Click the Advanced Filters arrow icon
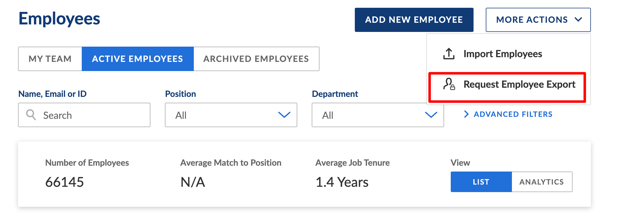Screen dimensions: 644x214 click(x=466, y=114)
